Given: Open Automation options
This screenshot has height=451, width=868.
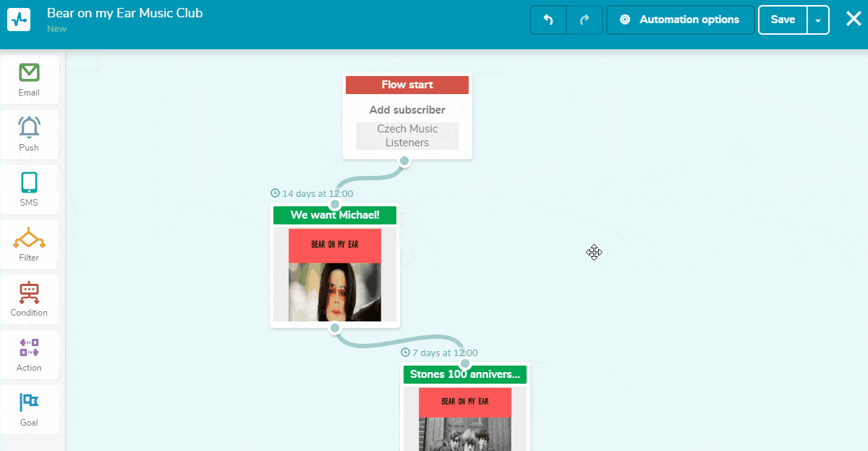Looking at the screenshot, I should [x=680, y=20].
